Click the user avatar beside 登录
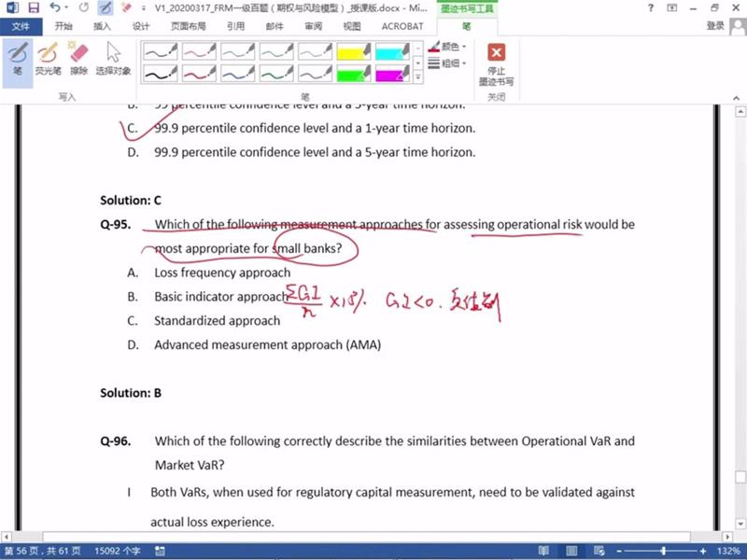 [x=738, y=26]
